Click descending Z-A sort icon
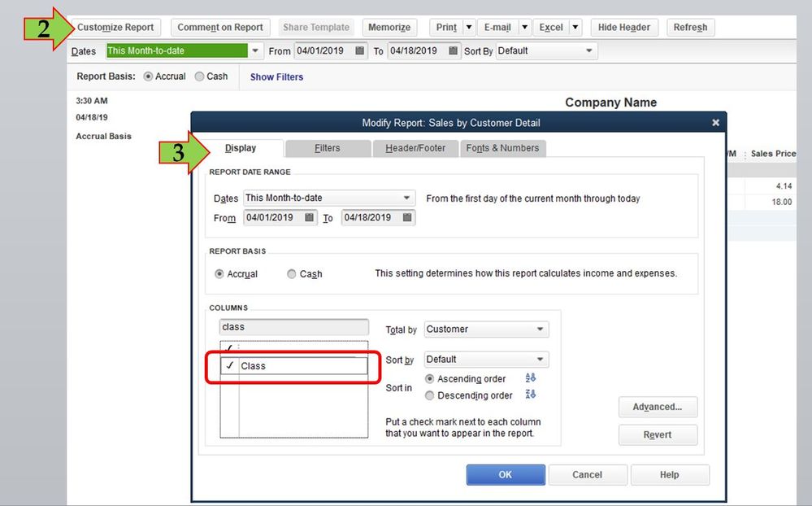812x506 pixels. coord(530,395)
